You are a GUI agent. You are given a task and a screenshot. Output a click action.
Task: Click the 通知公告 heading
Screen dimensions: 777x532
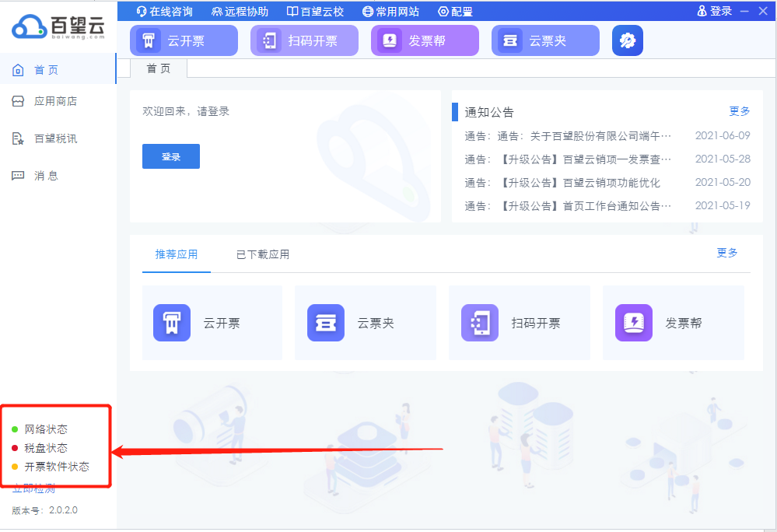tap(489, 112)
